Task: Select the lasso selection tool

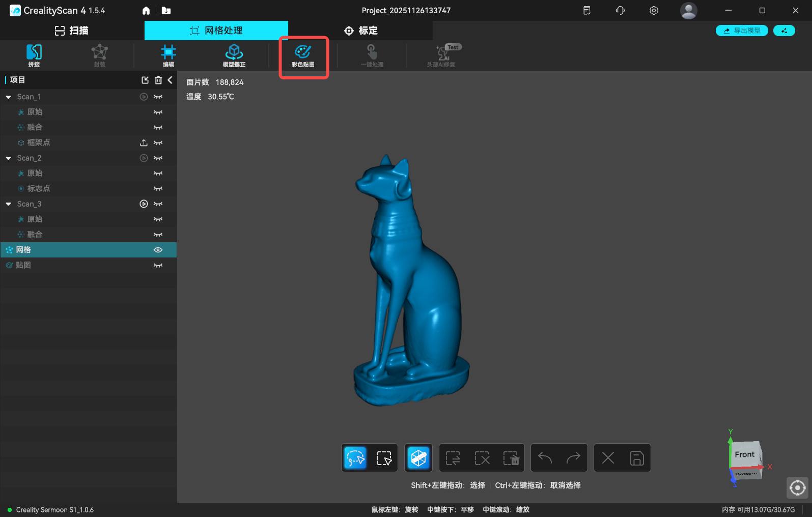Action: 355,458
